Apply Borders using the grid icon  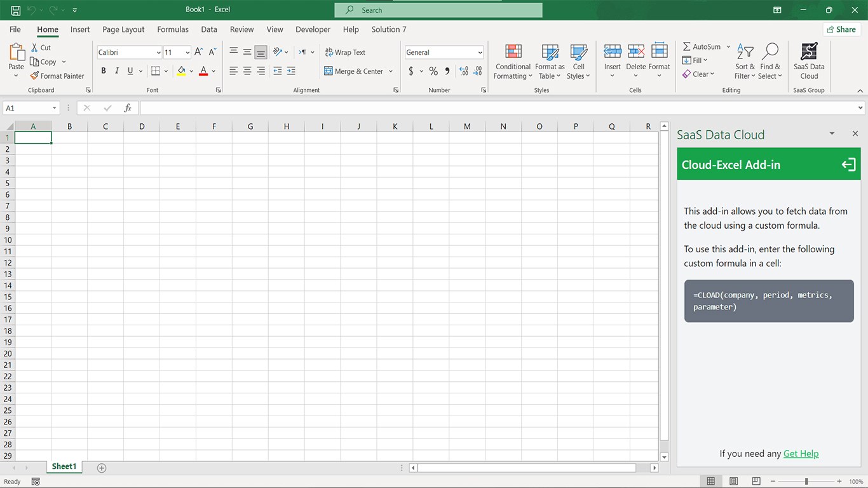tap(156, 71)
